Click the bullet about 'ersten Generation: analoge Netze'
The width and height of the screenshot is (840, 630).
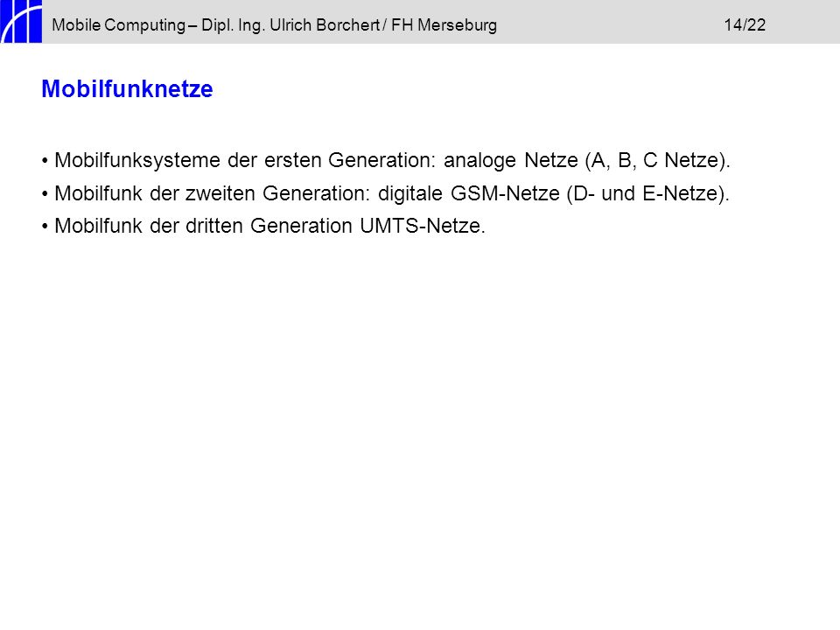(386, 161)
